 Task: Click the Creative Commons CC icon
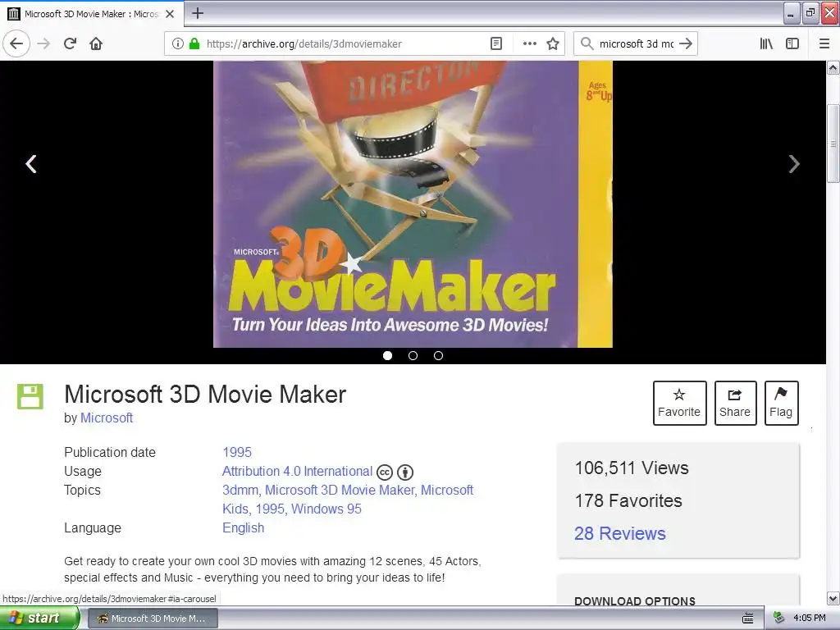pyautogui.click(x=385, y=472)
